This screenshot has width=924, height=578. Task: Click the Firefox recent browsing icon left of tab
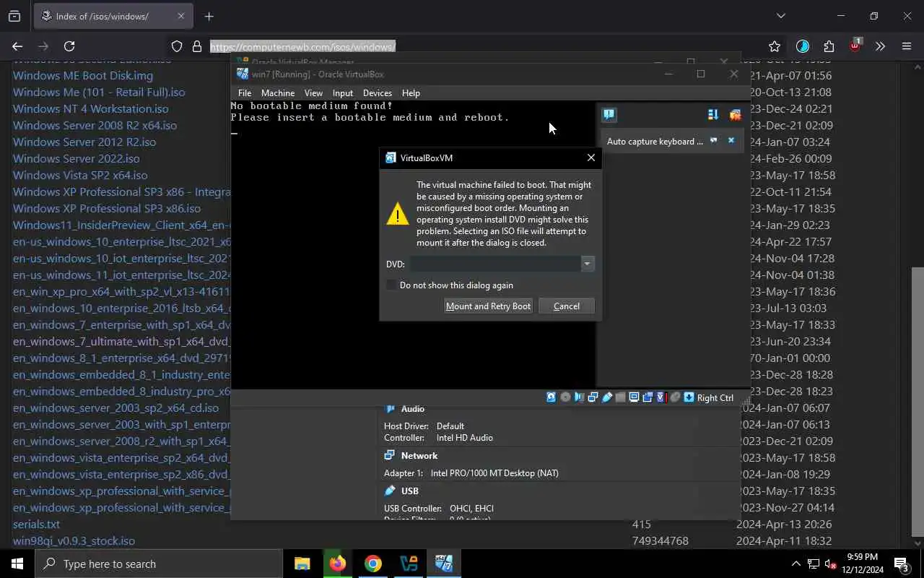pyautogui.click(x=14, y=16)
